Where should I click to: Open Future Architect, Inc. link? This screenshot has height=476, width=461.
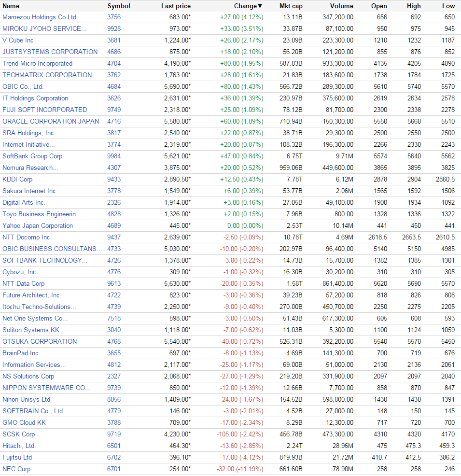click(32, 295)
